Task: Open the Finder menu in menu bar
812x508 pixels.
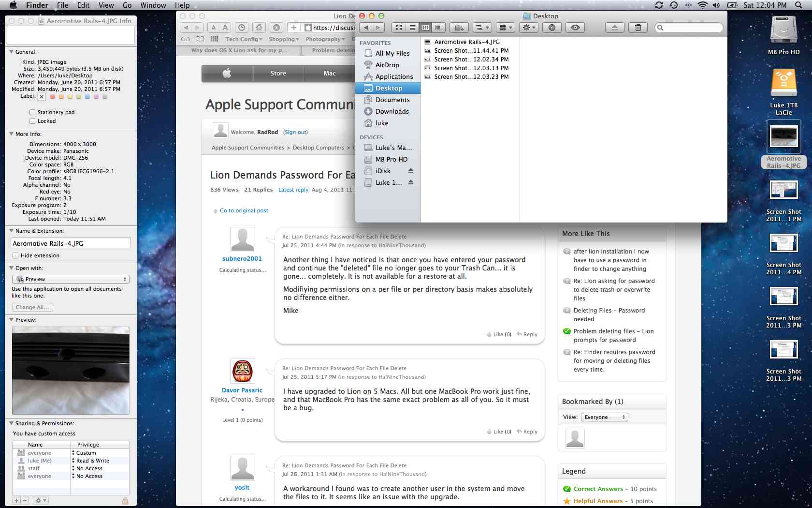Action: [37, 5]
